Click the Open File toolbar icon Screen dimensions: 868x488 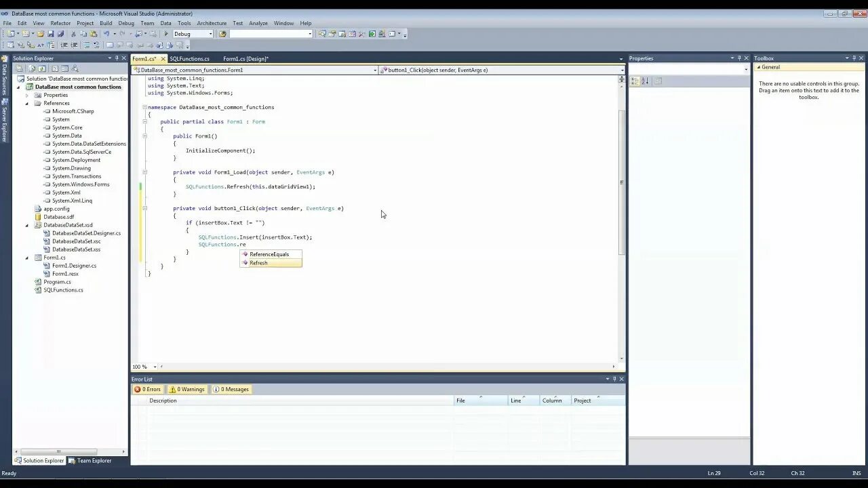[41, 34]
